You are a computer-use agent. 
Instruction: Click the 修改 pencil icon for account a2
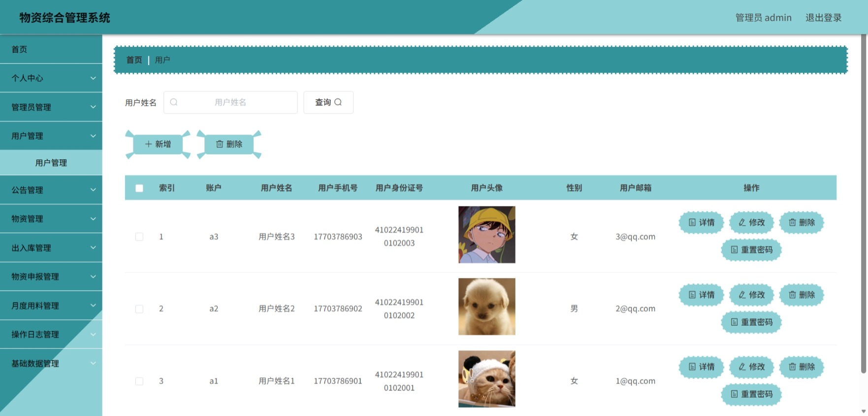(x=742, y=295)
